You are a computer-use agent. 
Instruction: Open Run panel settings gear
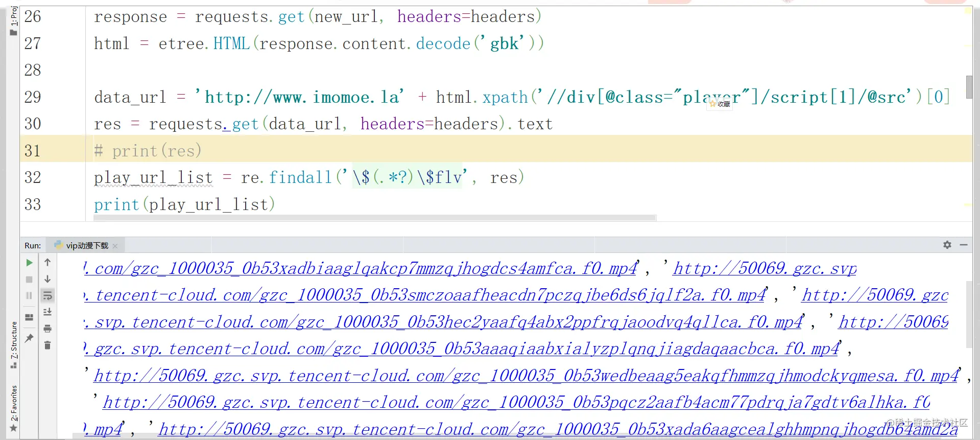click(x=947, y=245)
